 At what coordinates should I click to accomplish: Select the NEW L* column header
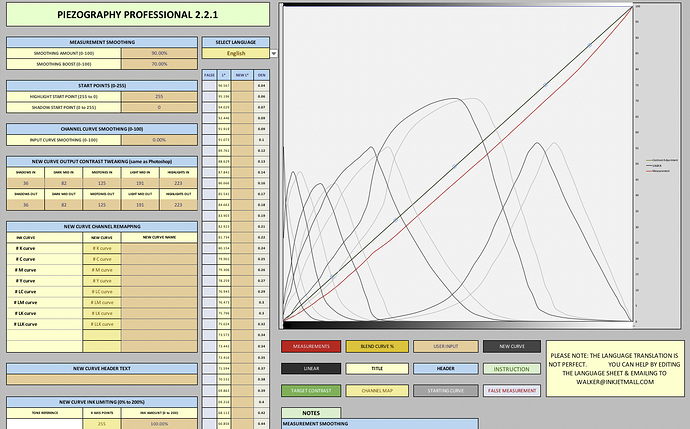coord(242,75)
